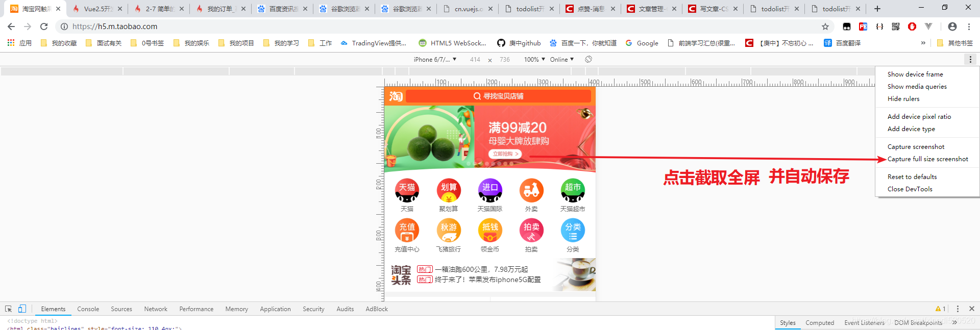Click the 立即抢购 banner button
This screenshot has width=980, height=330.
point(505,154)
